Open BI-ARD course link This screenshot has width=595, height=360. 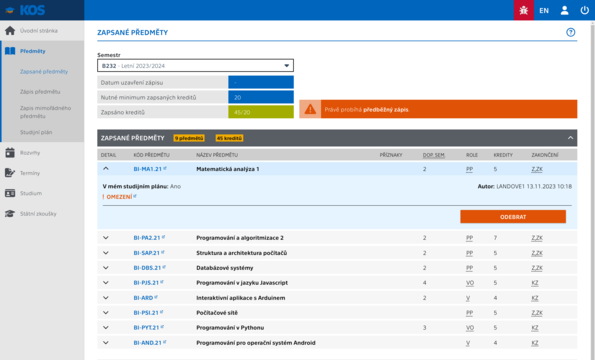coord(145,298)
